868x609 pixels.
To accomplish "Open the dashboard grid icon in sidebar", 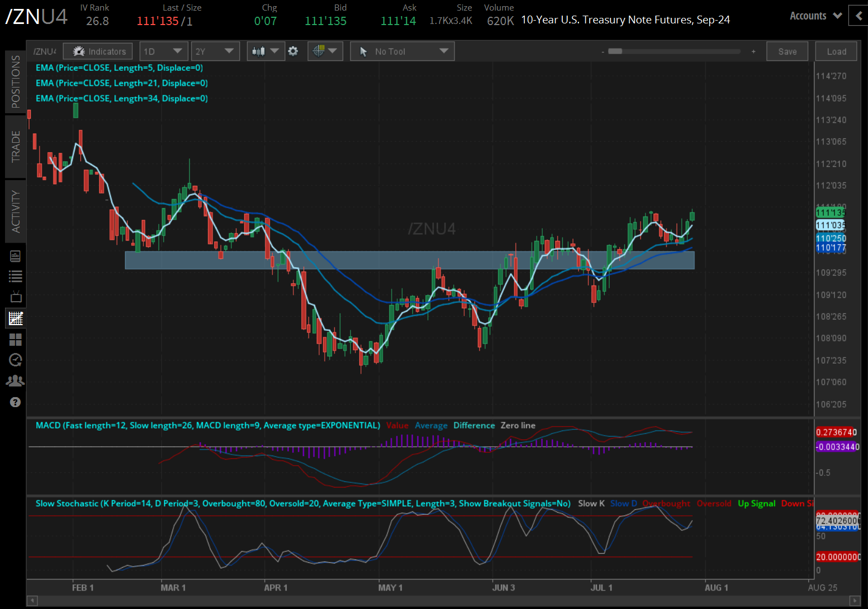I will (15, 339).
